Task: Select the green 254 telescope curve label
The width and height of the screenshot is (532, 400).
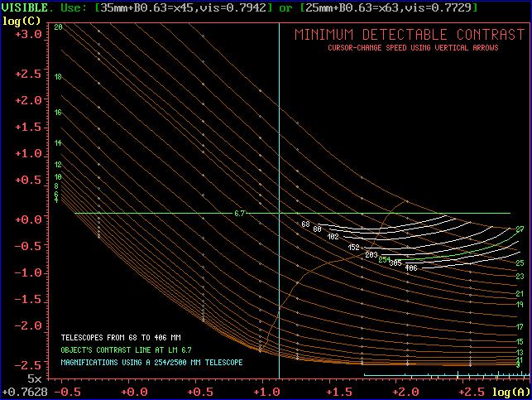Action: click(x=385, y=259)
